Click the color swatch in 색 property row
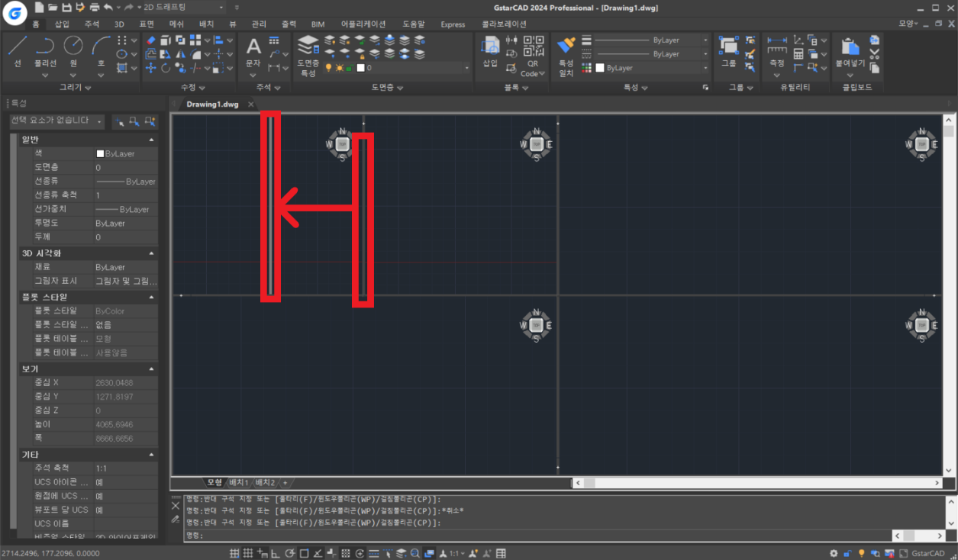 [100, 153]
